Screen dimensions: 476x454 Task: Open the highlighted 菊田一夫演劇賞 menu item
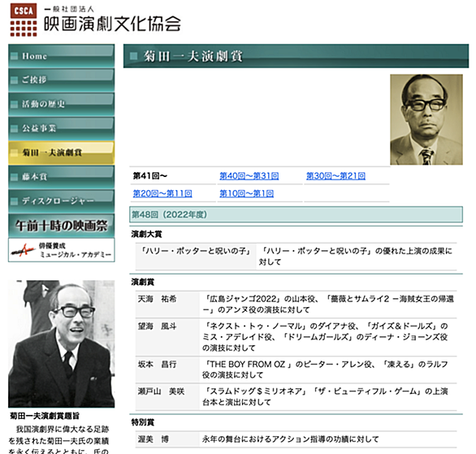(61, 153)
